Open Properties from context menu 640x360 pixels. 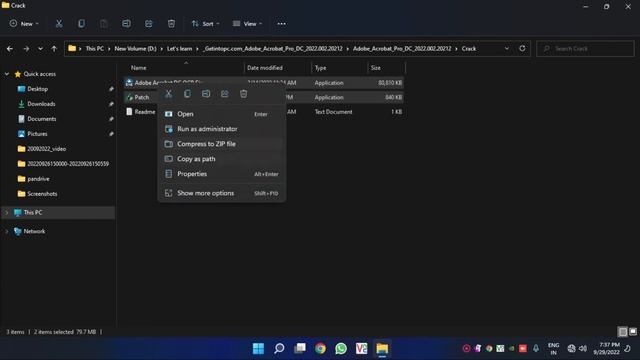pos(222,174)
